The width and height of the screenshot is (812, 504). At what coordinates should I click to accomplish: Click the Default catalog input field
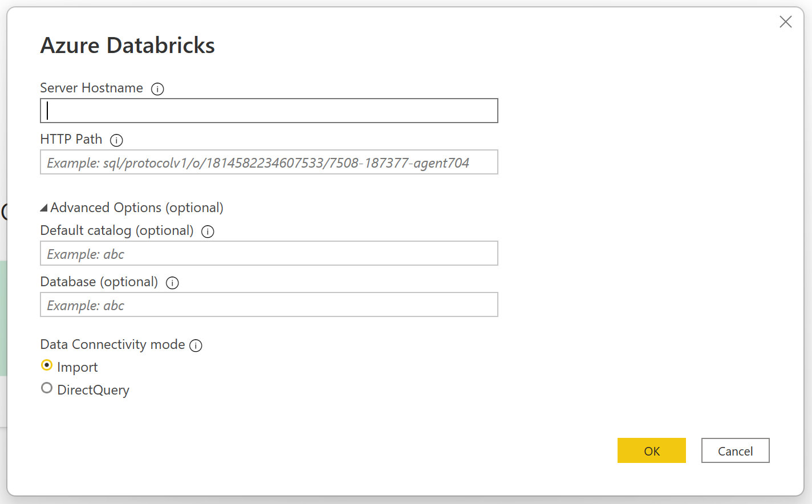click(x=269, y=253)
